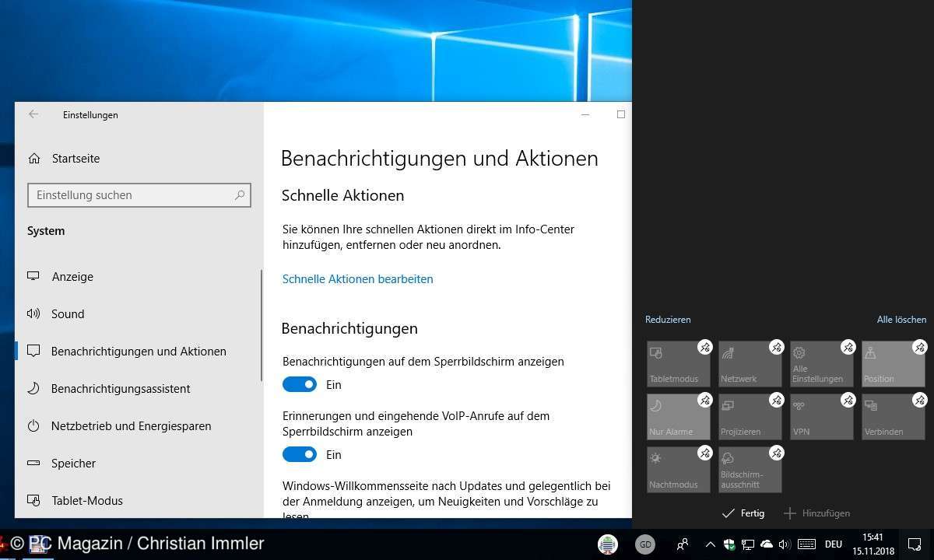Select the Projizieren quick action tile
The image size is (934, 560).
coord(750,417)
